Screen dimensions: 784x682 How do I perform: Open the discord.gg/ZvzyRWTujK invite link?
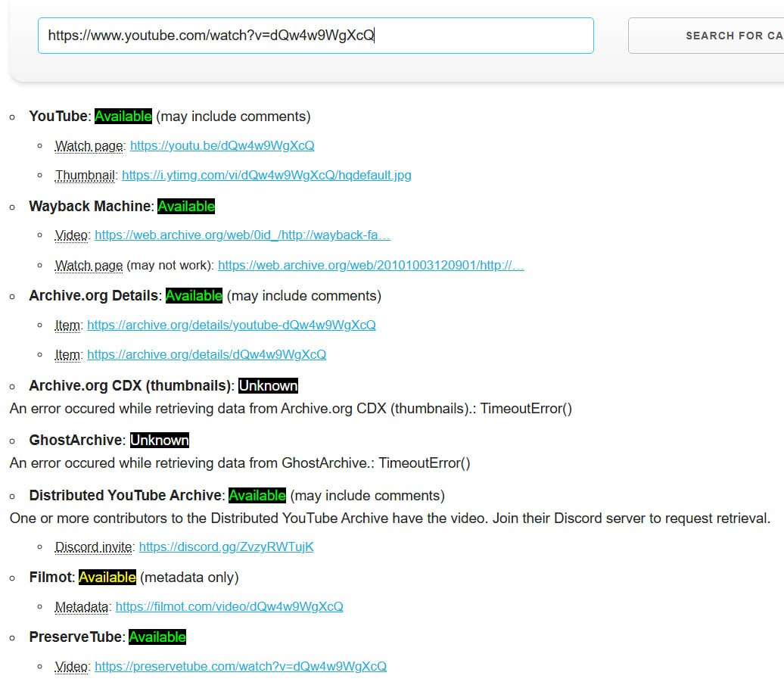click(226, 547)
